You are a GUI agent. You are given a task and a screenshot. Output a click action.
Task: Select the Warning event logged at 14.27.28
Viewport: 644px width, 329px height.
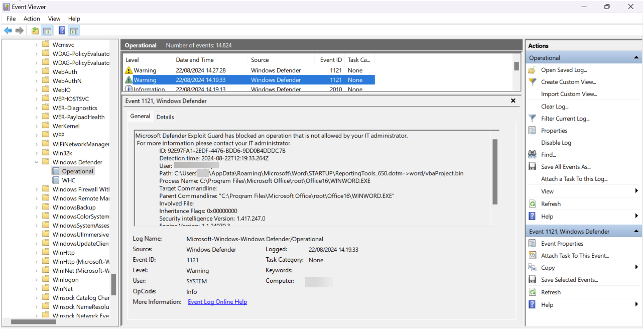(x=248, y=70)
